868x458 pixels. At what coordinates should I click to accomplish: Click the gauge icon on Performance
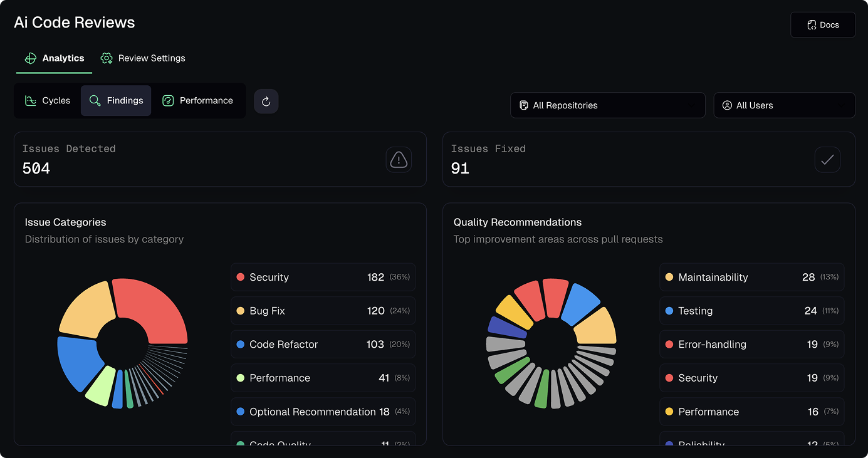point(167,100)
